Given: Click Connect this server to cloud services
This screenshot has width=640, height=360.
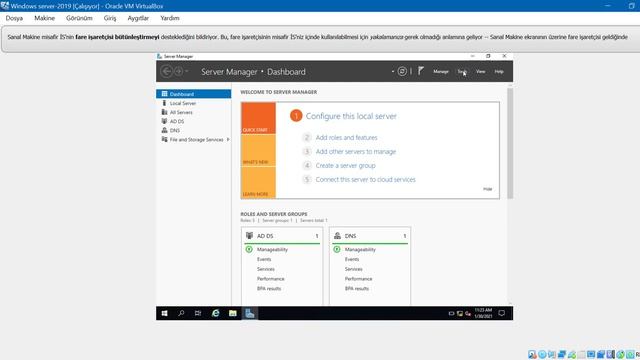Looking at the screenshot, I should 365,179.
